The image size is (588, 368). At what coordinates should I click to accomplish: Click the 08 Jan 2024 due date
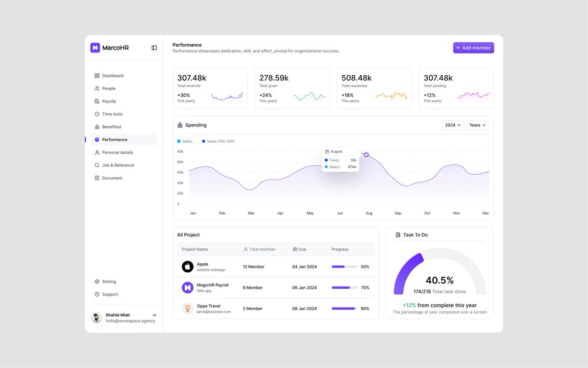tap(305, 309)
